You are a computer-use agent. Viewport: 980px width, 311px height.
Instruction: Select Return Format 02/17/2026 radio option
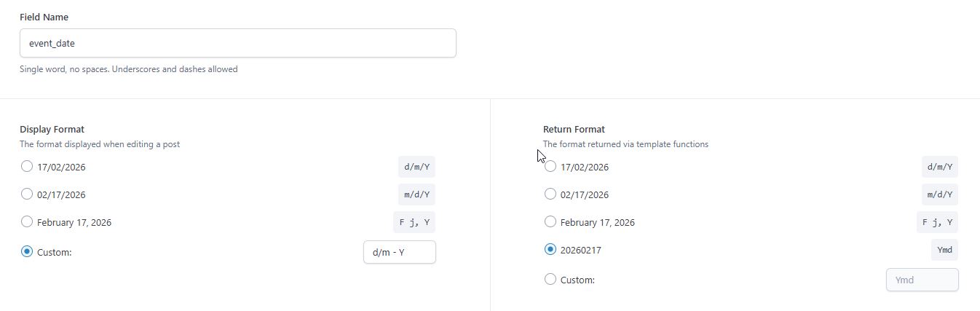pos(550,194)
